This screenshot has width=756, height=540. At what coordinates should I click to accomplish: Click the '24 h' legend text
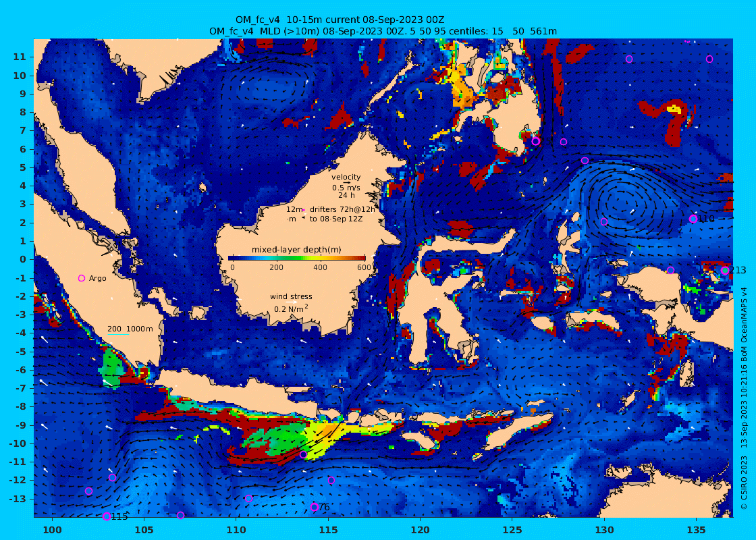coord(346,195)
